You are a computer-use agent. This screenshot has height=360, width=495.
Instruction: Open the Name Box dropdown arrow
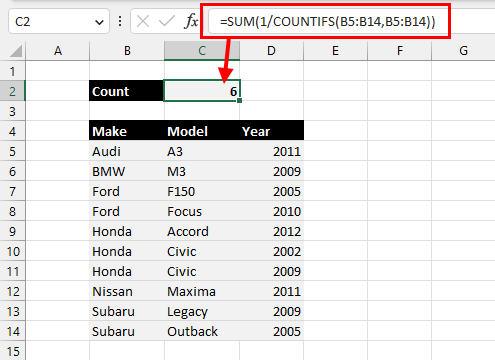click(99, 22)
